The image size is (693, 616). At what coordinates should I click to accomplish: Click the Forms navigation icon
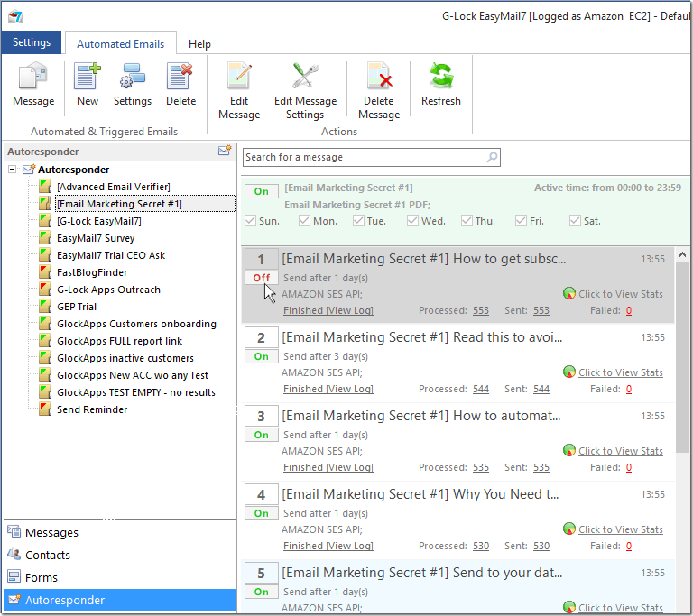click(x=14, y=576)
